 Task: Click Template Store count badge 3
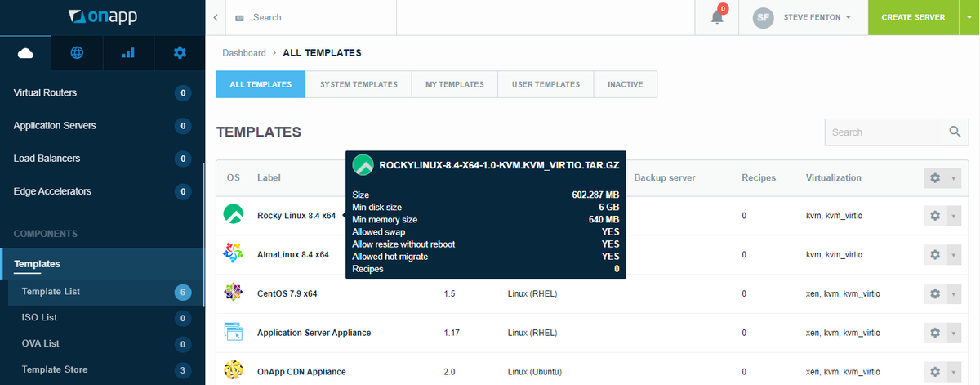coord(183,370)
